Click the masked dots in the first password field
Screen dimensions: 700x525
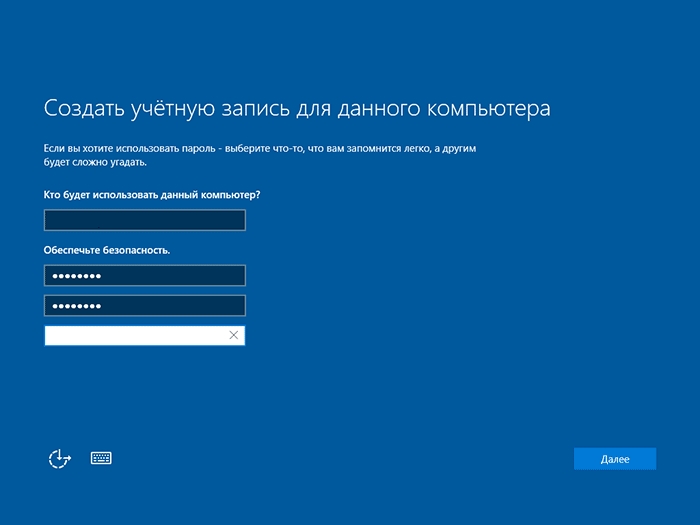(x=76, y=276)
